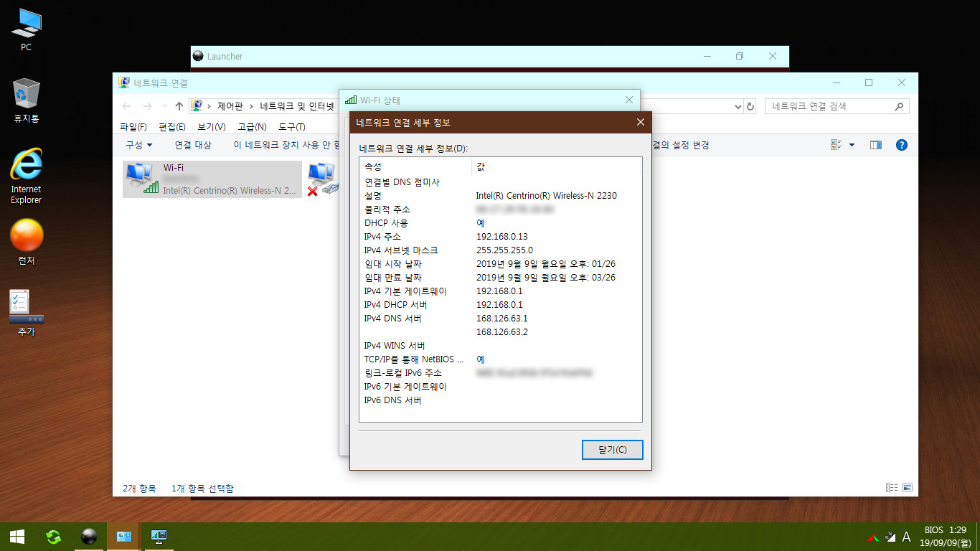This screenshot has width=980, height=551.
Task: Click the network monitor taskbar icon
Action: tap(159, 536)
